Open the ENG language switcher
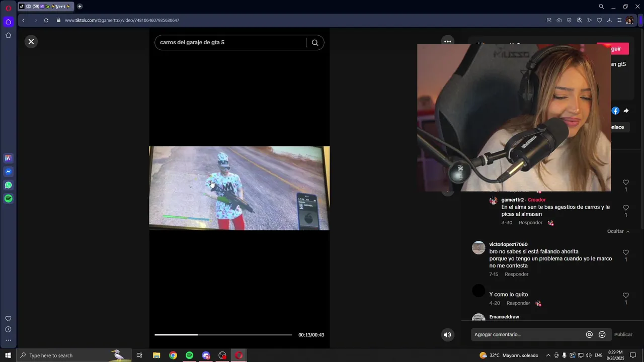This screenshot has height=362, width=644. coord(599,355)
